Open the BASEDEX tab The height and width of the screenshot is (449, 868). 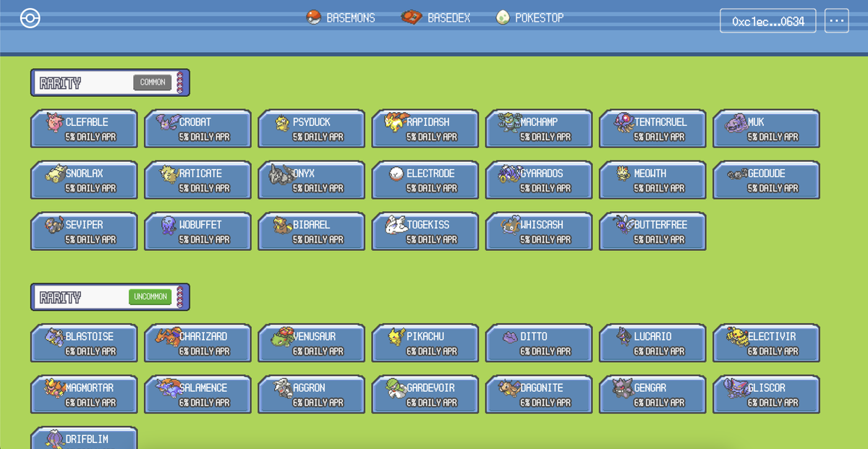[x=436, y=17]
